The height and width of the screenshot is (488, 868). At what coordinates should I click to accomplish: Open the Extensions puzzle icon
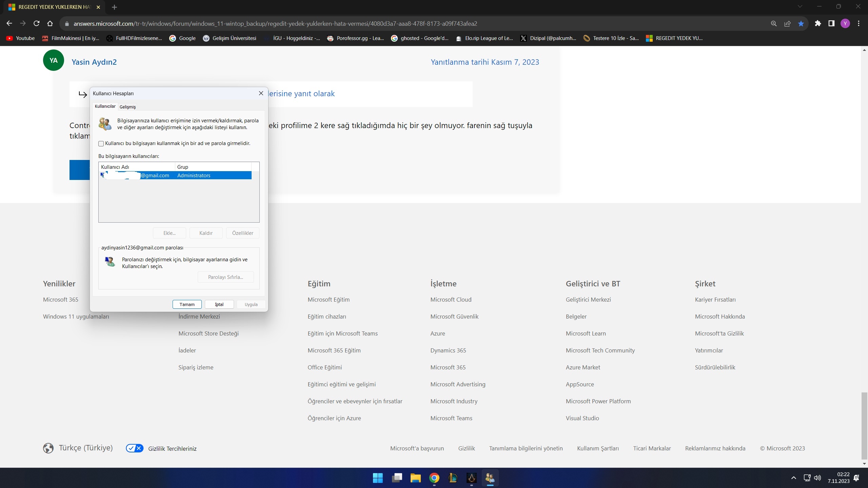tap(818, 23)
